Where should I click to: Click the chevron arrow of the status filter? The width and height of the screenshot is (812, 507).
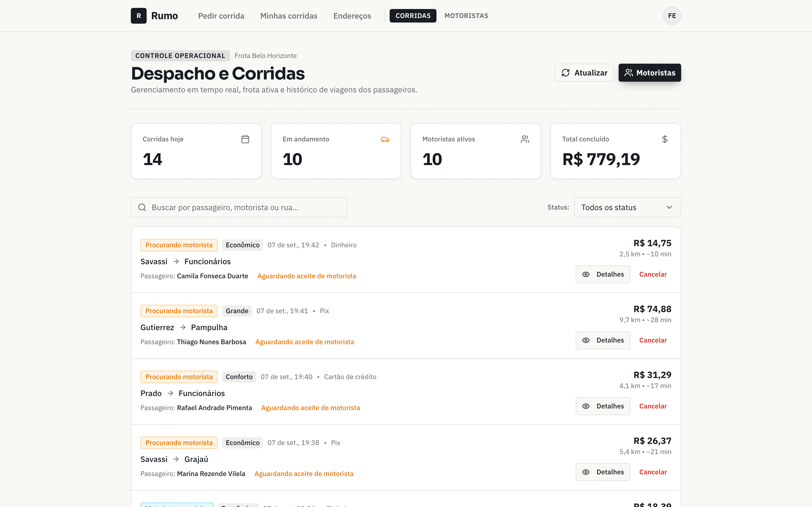coord(669,207)
